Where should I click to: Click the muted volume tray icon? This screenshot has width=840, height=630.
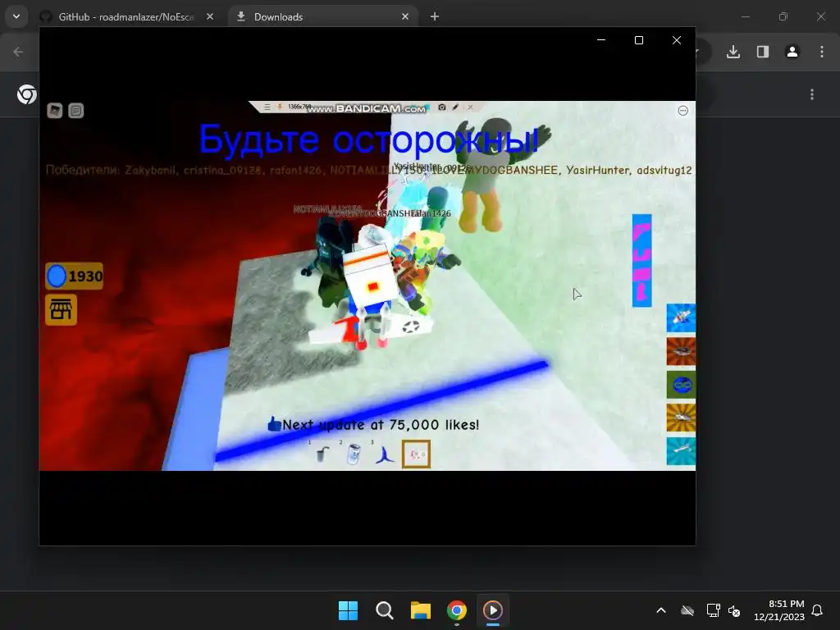point(734,610)
